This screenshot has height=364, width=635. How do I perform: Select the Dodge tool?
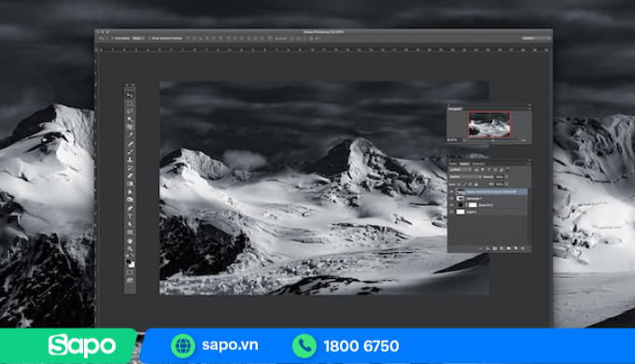coord(130,200)
